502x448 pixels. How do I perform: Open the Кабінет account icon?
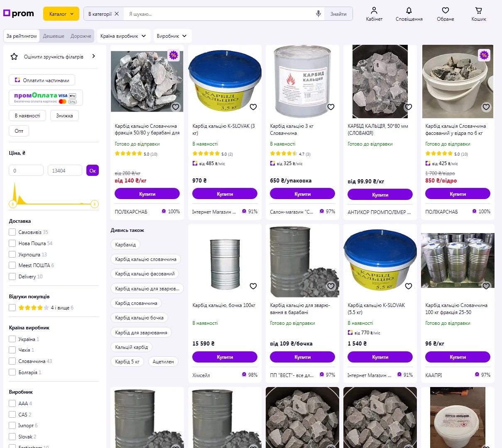tap(374, 14)
